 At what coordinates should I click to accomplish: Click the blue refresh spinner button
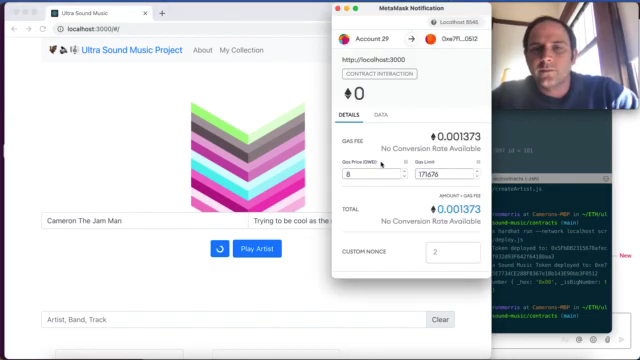click(x=220, y=249)
